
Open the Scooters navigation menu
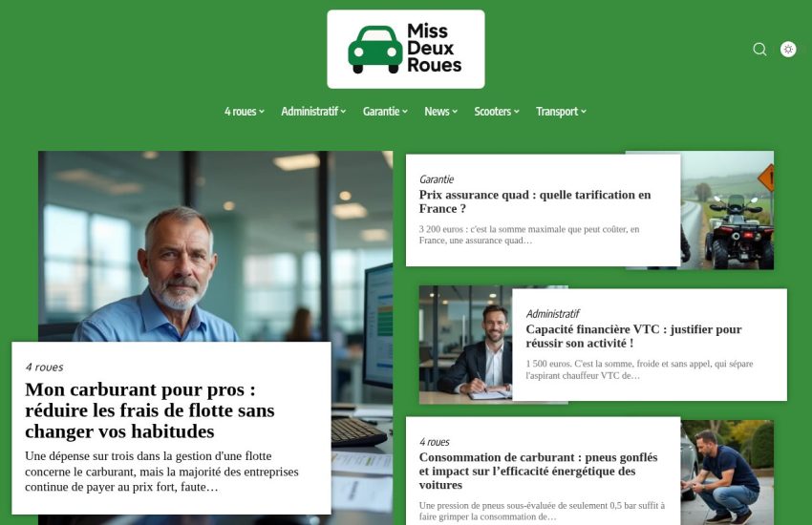[497, 112]
